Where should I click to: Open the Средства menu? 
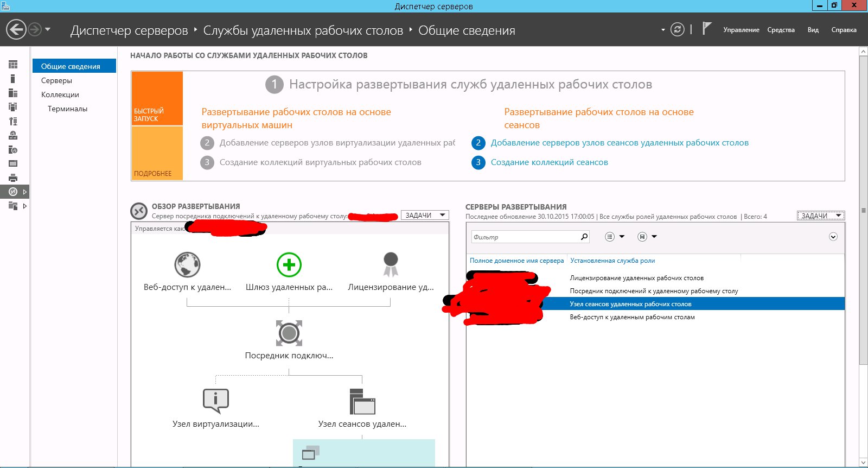781,30
